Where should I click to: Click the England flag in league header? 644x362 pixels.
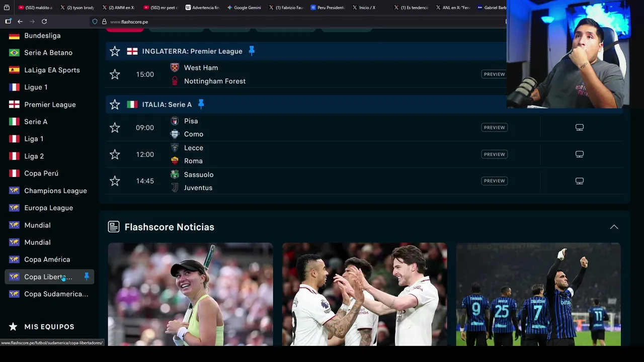point(132,51)
